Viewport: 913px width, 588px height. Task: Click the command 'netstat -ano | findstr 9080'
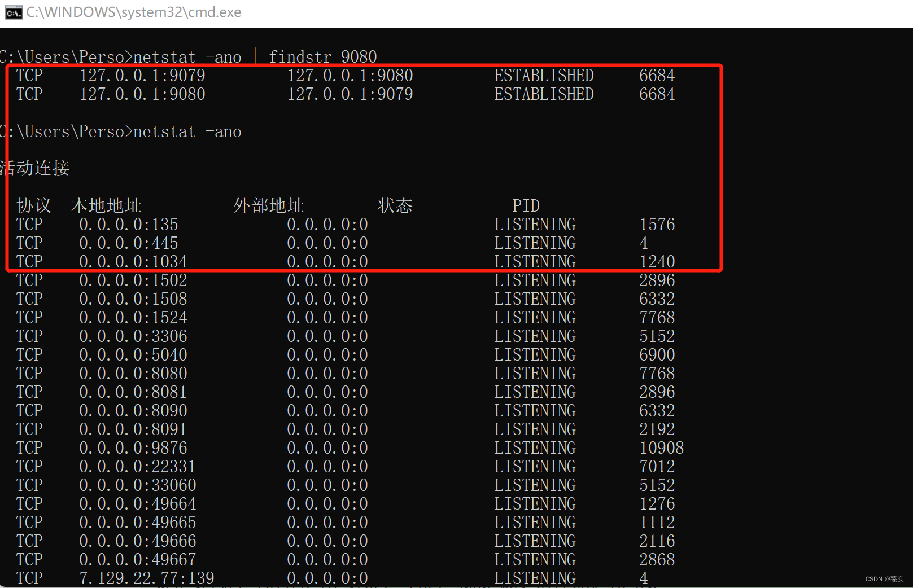(255, 57)
